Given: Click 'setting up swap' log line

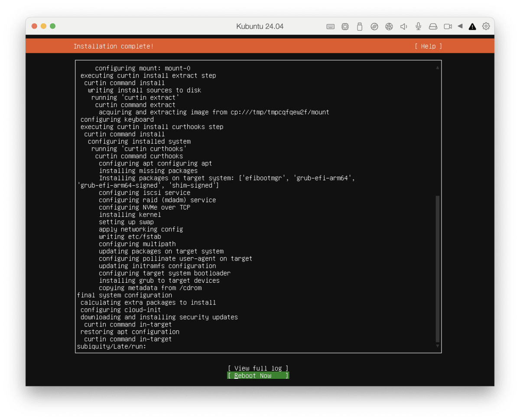Looking at the screenshot, I should point(126,222).
